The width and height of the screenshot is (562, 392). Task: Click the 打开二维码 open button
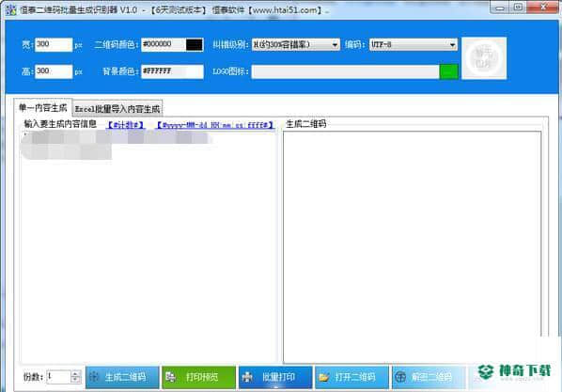[x=352, y=377]
